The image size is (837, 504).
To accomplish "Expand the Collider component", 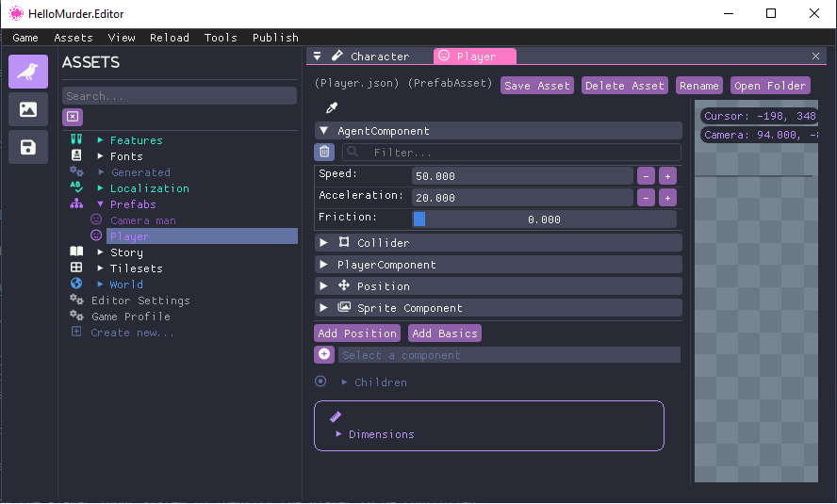I will [323, 243].
